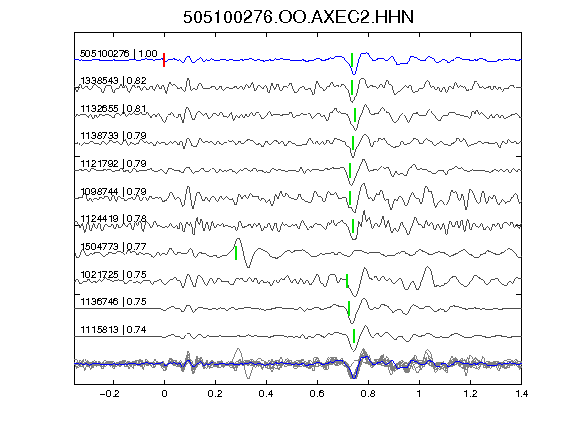Image resolution: width=576 pixels, height=432 pixels.
Task: Click green pick marker on trace 1136746
Action: point(349,309)
